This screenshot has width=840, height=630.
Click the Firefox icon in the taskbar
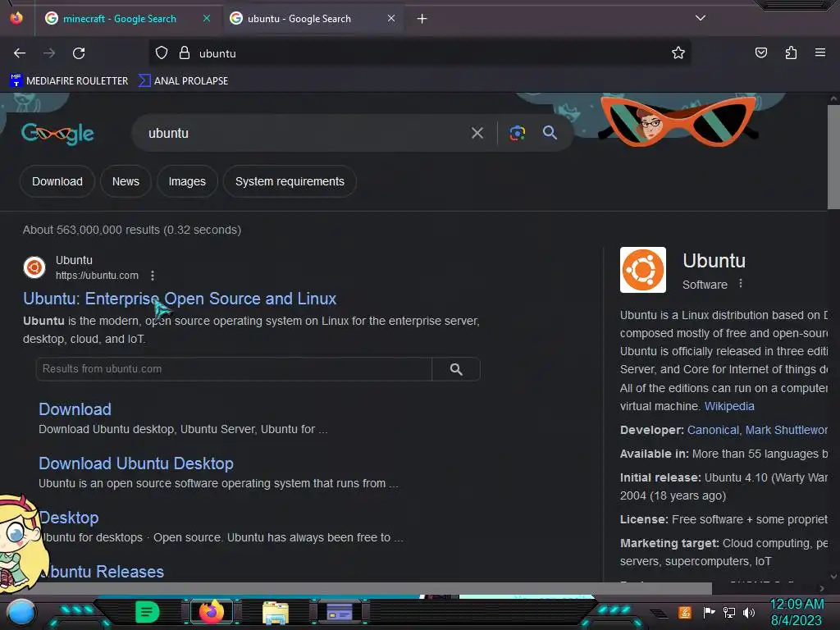coord(212,612)
